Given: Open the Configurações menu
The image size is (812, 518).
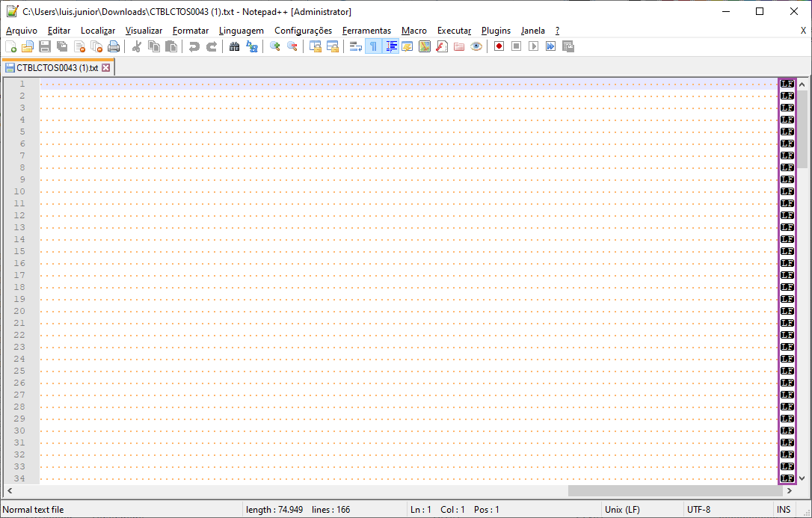Looking at the screenshot, I should click(x=304, y=31).
